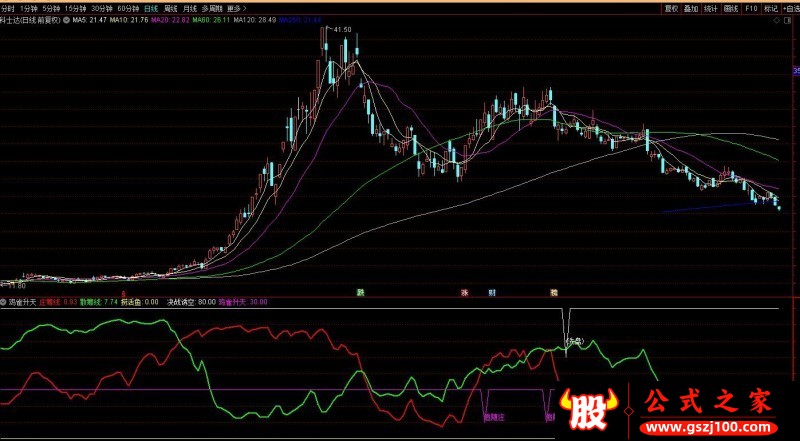Click the 梢舌鱼: 0.00 label
Image resolution: width=800 pixels, height=441 pixels.
[x=140, y=302]
